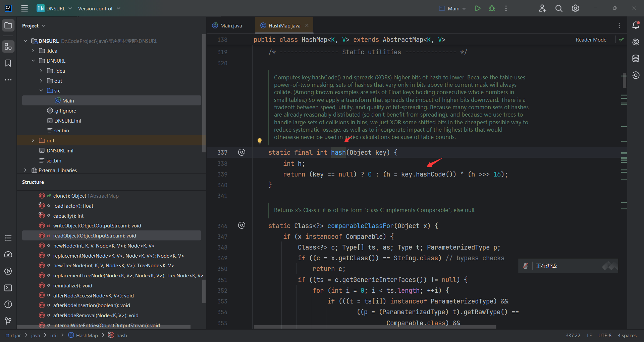This screenshot has height=342, width=644.
Task: Expand the top-level .idea folder
Action: pos(33,51)
